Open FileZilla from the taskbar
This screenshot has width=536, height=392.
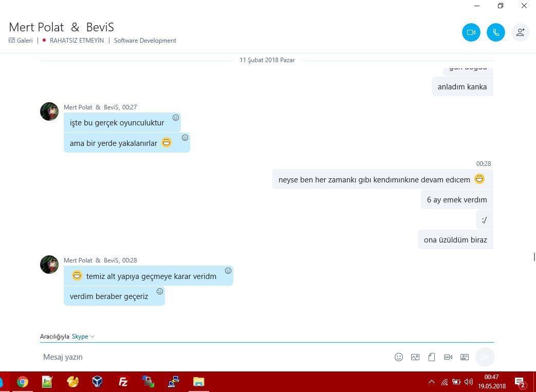[x=123, y=382]
